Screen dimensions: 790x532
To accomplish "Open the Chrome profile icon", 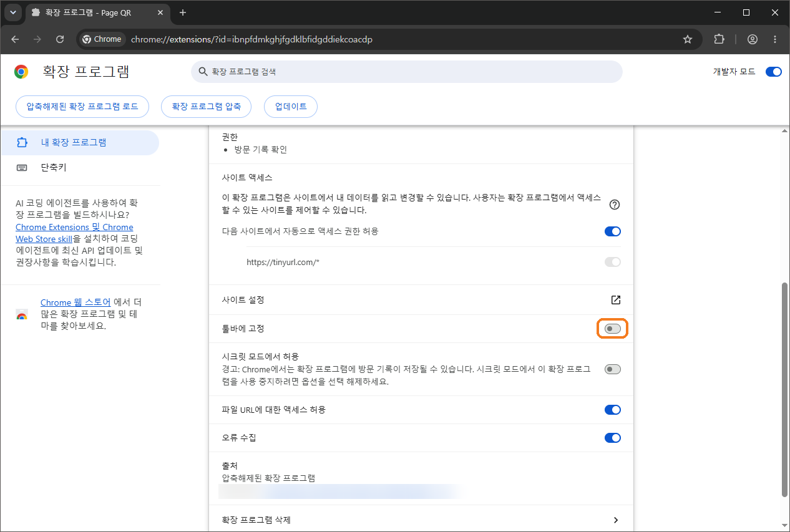I will 753,39.
